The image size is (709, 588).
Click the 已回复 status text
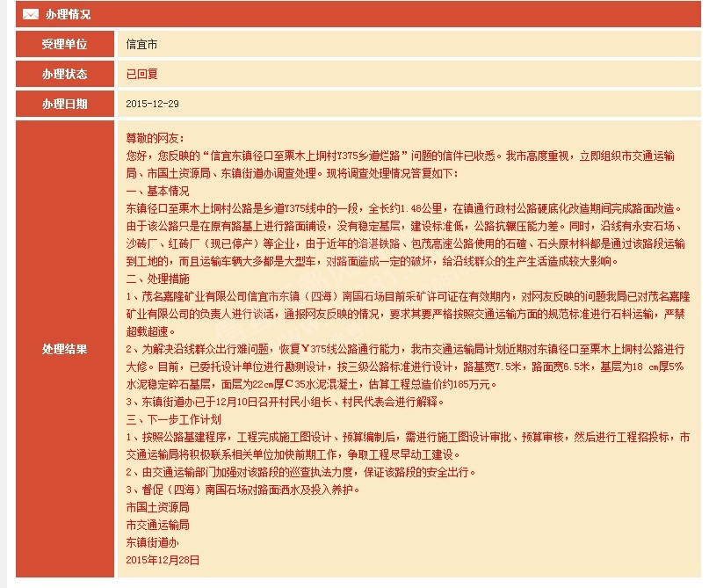141,74
